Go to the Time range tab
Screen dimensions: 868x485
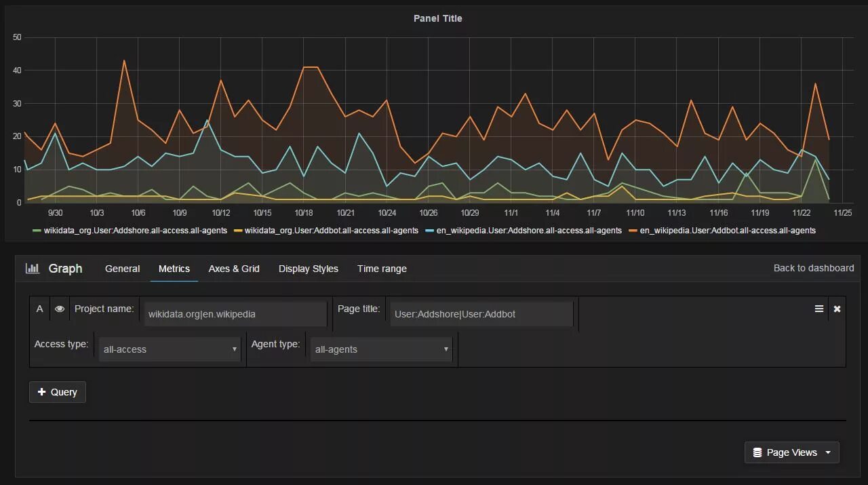(x=382, y=269)
